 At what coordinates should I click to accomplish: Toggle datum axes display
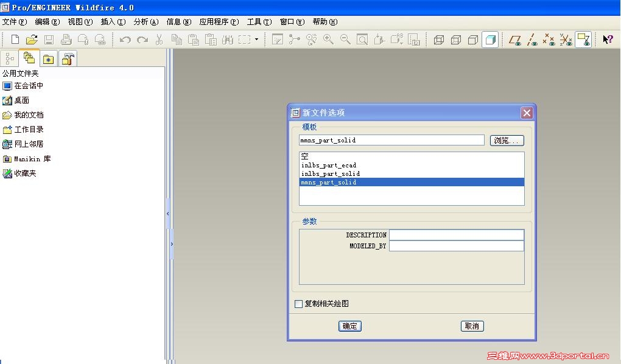(x=532, y=40)
